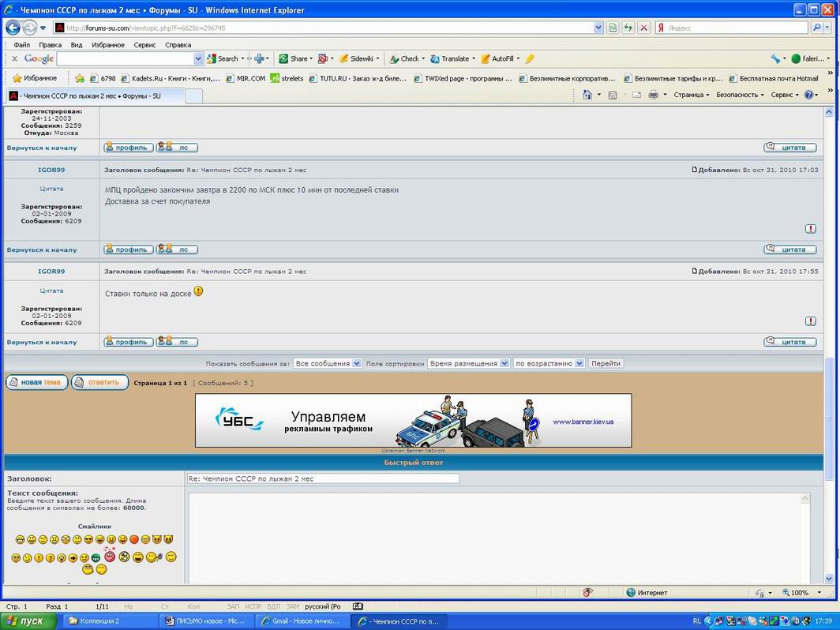Click the 'ответить' reply button

tap(99, 382)
